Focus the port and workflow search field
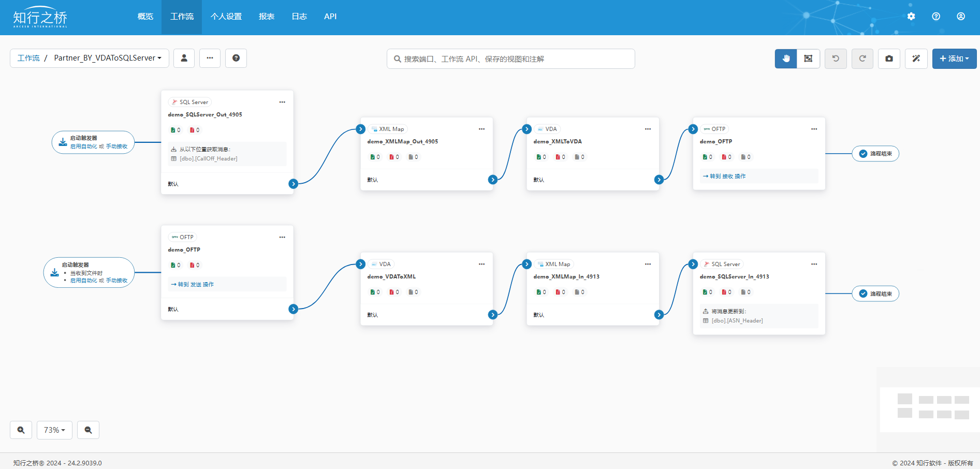 tap(511, 58)
